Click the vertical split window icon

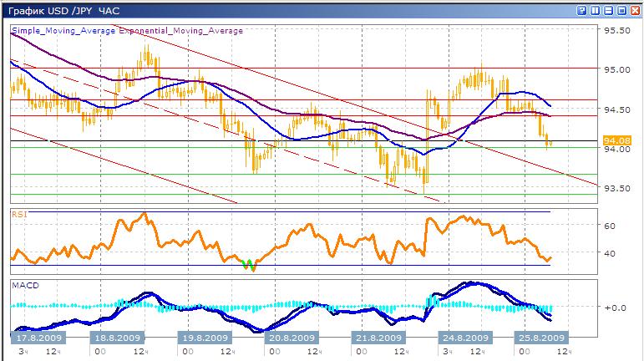click(x=595, y=11)
